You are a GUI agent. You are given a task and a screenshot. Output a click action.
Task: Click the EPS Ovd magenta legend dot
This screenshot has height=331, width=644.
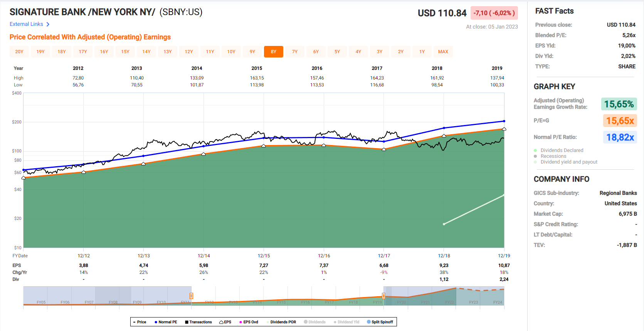click(x=241, y=322)
